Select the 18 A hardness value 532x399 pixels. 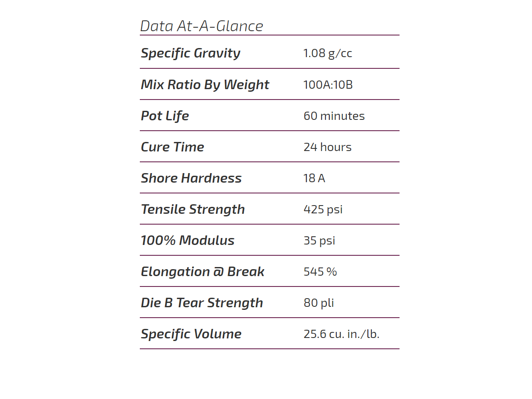point(314,178)
